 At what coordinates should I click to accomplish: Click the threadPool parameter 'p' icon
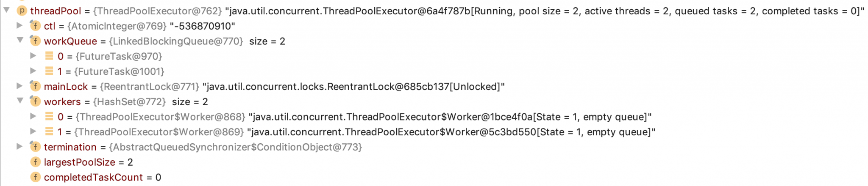22,11
